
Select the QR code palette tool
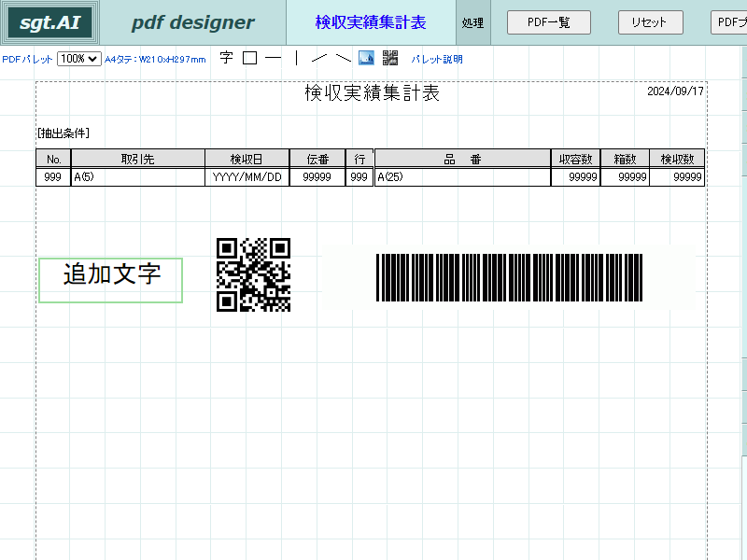pos(390,58)
